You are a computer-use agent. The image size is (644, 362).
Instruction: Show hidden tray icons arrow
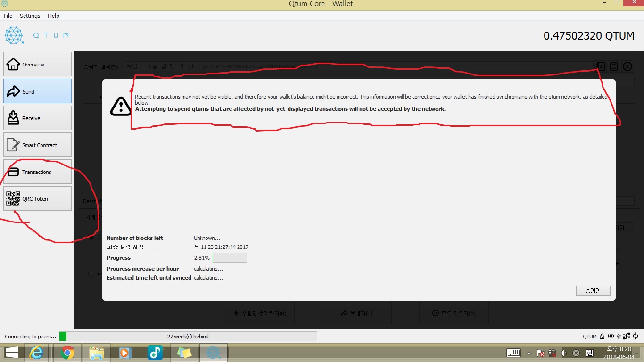click(529, 353)
